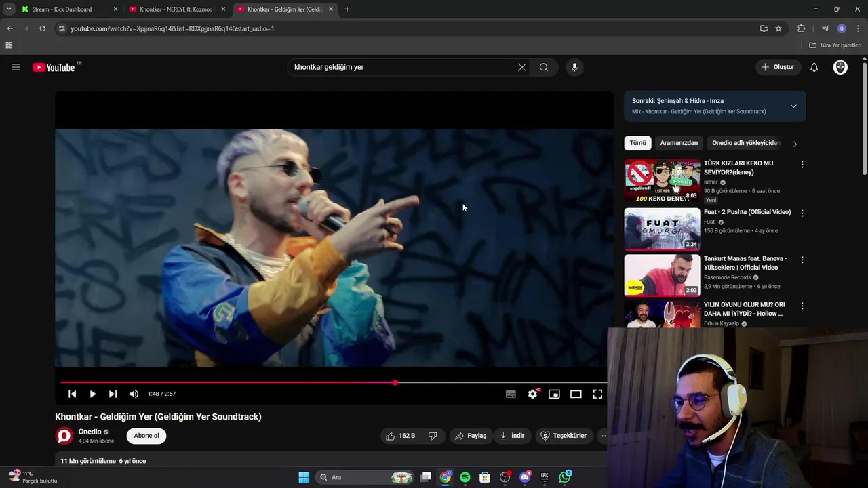The image size is (868, 488).
Task: Seek using the red progress scrubber
Action: coord(395,382)
